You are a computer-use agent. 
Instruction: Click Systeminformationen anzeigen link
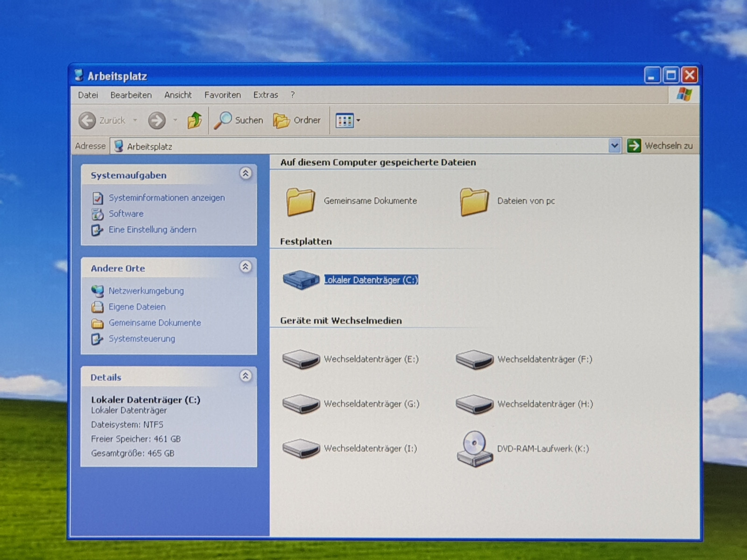tap(166, 198)
